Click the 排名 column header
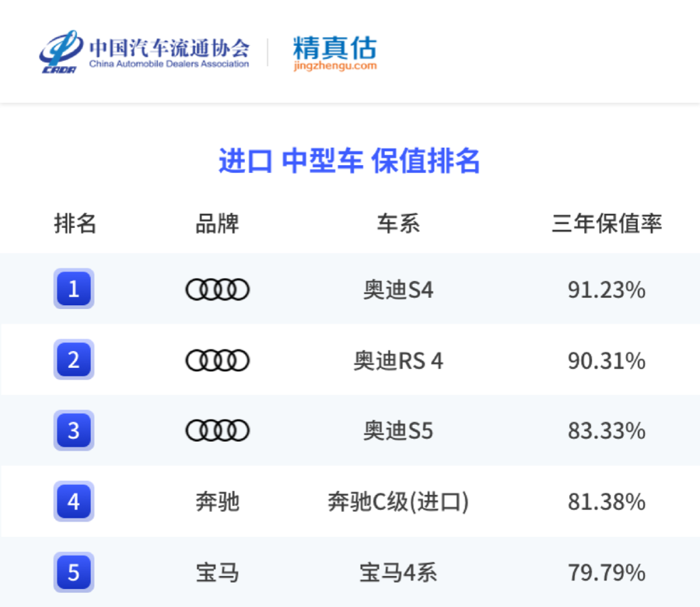Image resolution: width=700 pixels, height=607 pixels. 75,223
